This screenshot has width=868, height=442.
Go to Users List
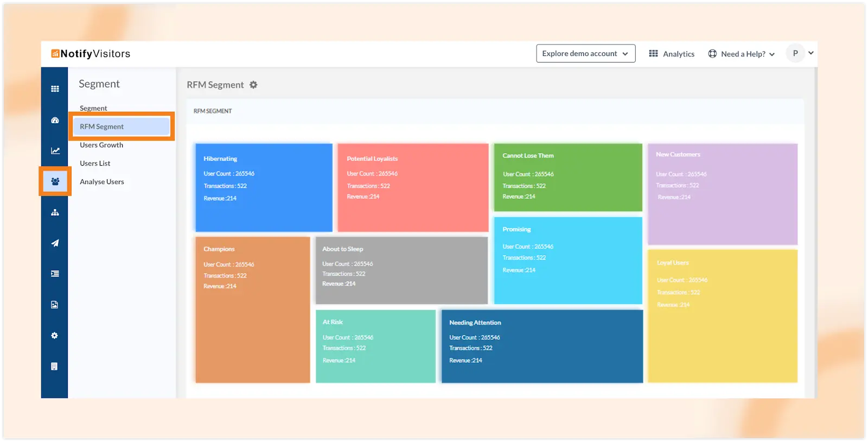coord(95,163)
